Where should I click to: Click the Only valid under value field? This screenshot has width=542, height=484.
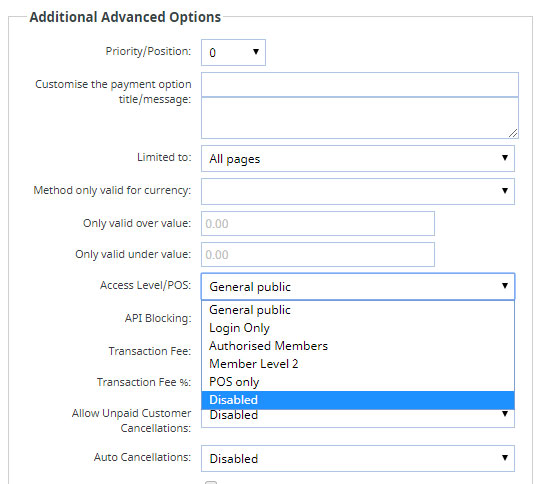point(318,255)
